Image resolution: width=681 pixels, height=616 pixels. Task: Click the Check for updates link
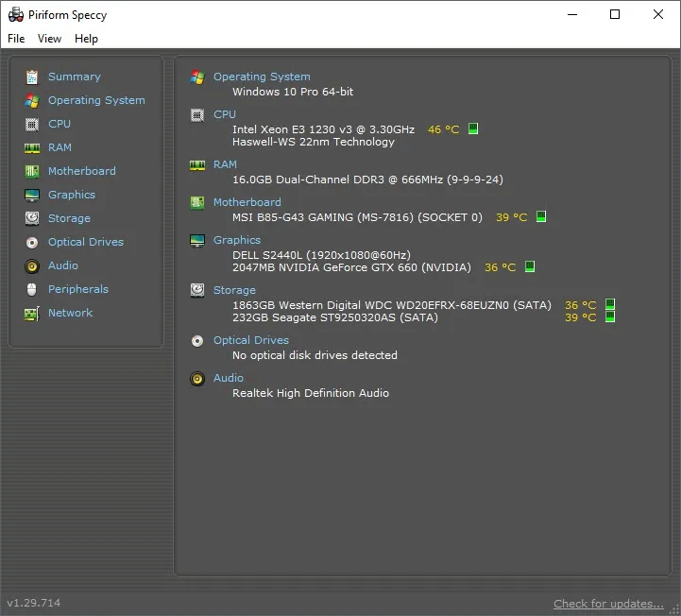click(x=608, y=604)
